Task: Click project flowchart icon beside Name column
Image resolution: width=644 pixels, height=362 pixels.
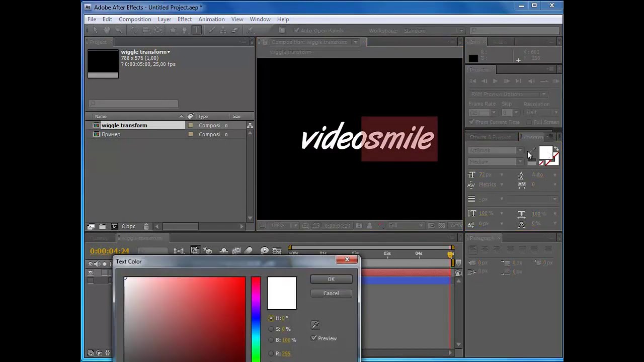Action: [250, 125]
